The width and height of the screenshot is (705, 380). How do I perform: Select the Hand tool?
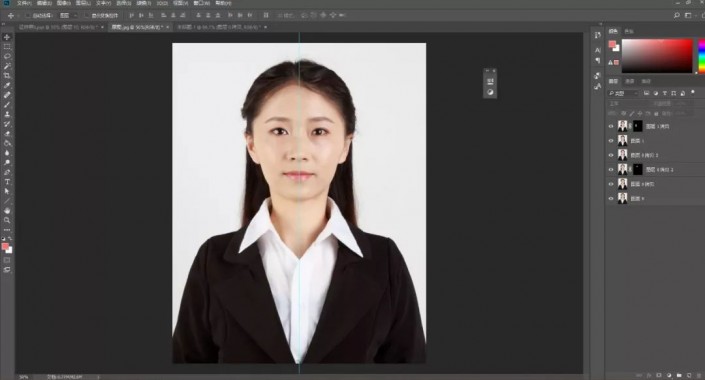click(7, 210)
